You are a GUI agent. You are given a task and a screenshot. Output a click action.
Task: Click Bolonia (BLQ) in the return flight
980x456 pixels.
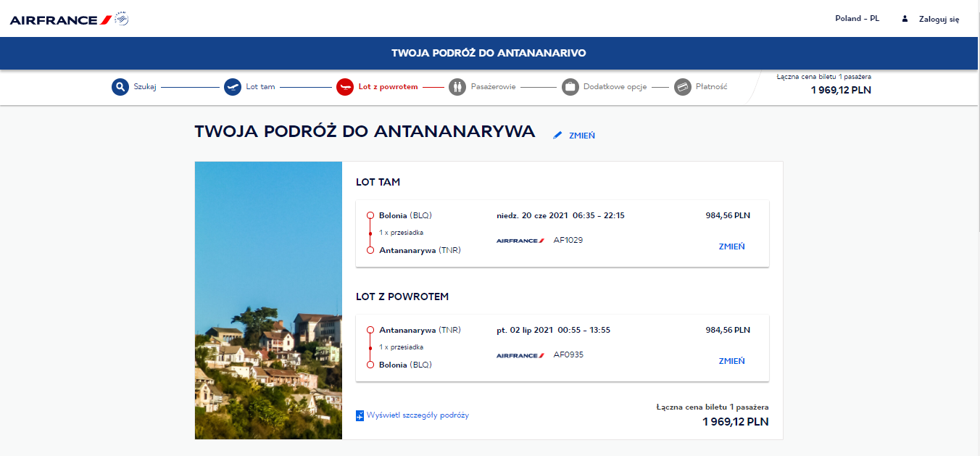click(405, 365)
